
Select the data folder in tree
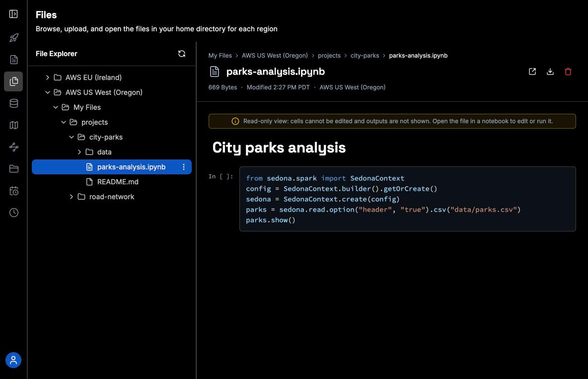point(112,152)
